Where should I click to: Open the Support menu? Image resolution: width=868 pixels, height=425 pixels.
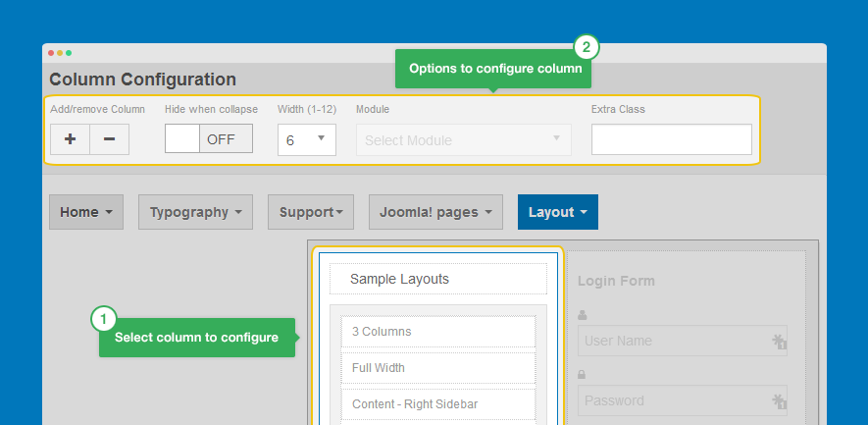click(x=311, y=212)
